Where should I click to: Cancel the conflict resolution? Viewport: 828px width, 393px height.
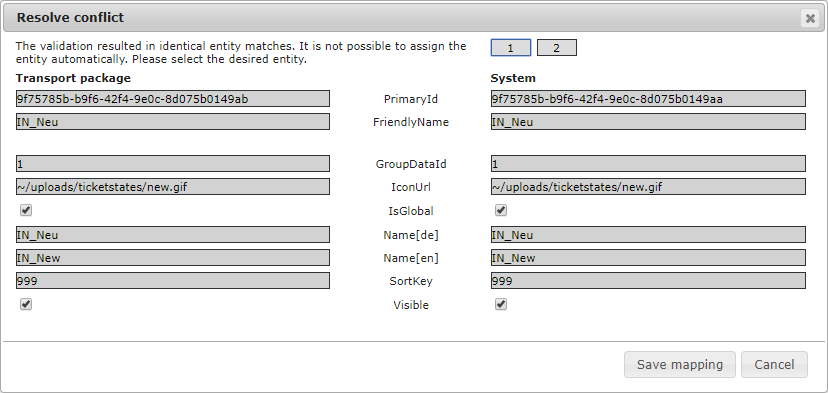[x=774, y=364]
